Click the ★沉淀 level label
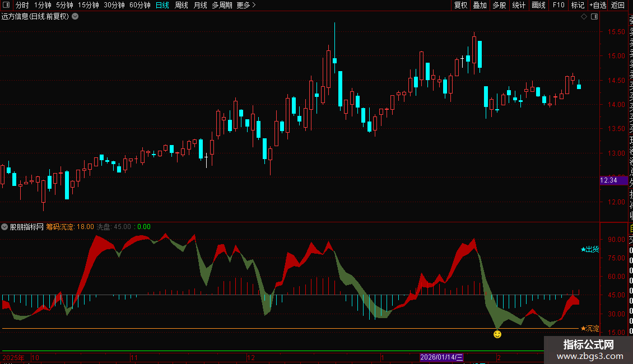Viewport: 633px width, 364px height. [x=590, y=329]
